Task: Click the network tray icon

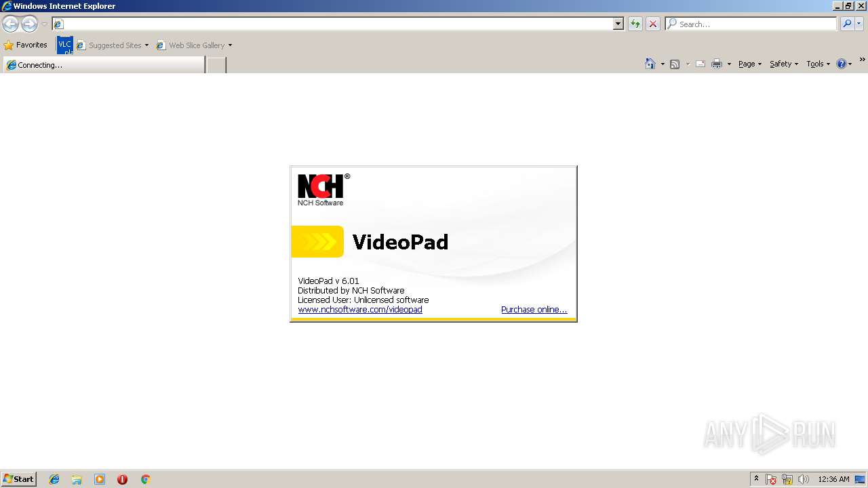Action: (x=787, y=479)
